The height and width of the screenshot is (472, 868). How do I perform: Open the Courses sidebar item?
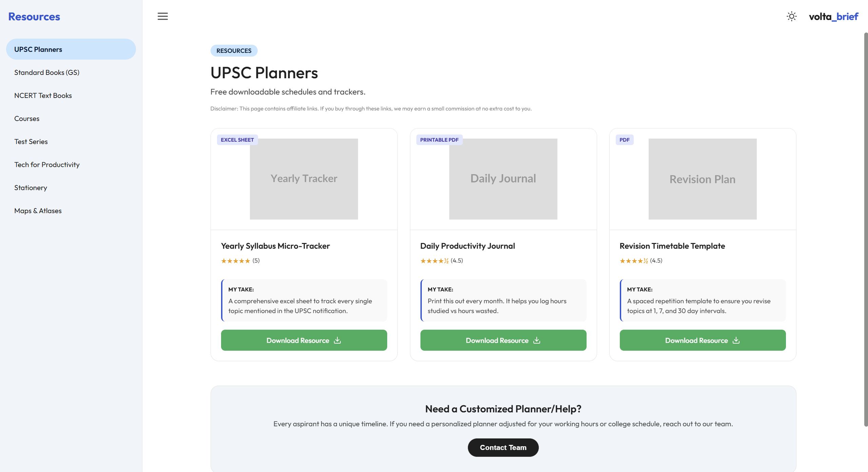click(x=27, y=119)
